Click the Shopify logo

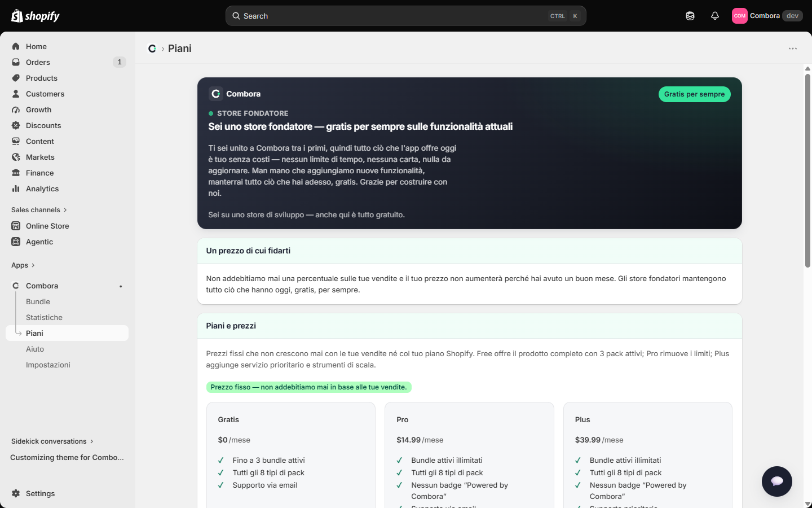pos(36,16)
